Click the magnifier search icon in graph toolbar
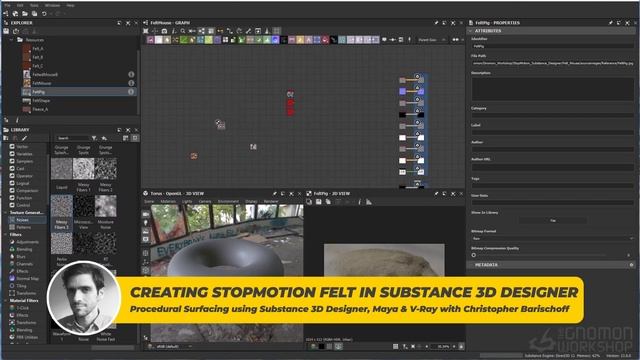640x360 pixels. pos(183,31)
